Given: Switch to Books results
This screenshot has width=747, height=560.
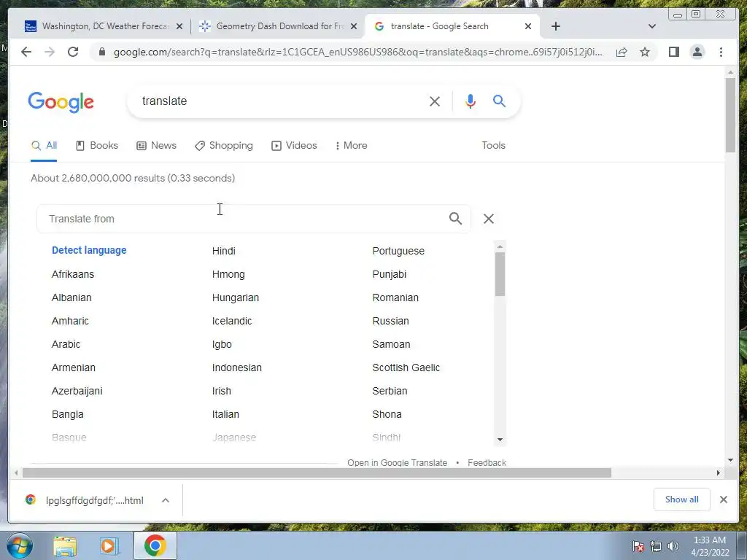Looking at the screenshot, I should click(x=97, y=146).
